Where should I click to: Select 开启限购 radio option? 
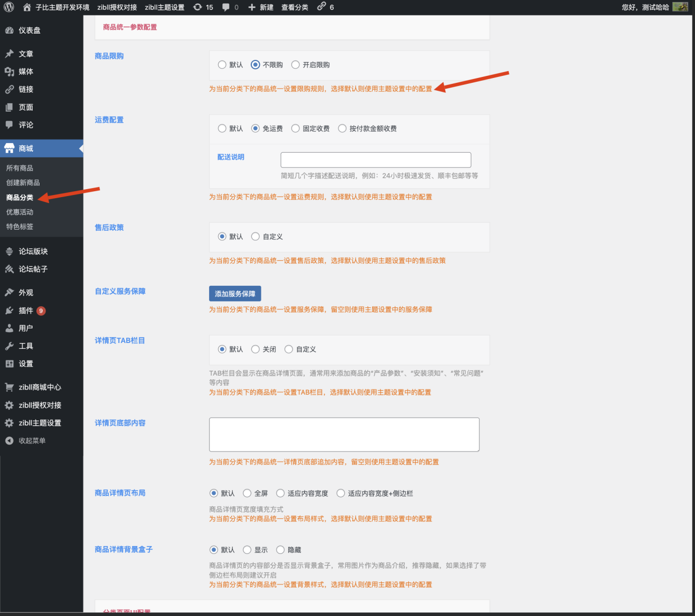[295, 65]
